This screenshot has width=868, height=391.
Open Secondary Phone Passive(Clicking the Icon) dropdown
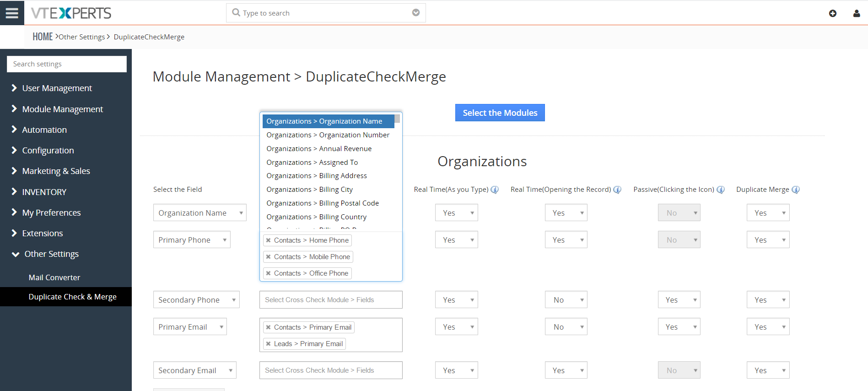click(679, 300)
